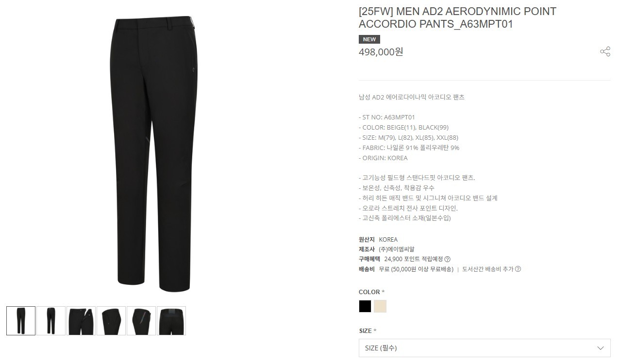Image resolution: width=619 pixels, height=364 pixels.
Task: Click the NEW badge label
Action: [369, 39]
